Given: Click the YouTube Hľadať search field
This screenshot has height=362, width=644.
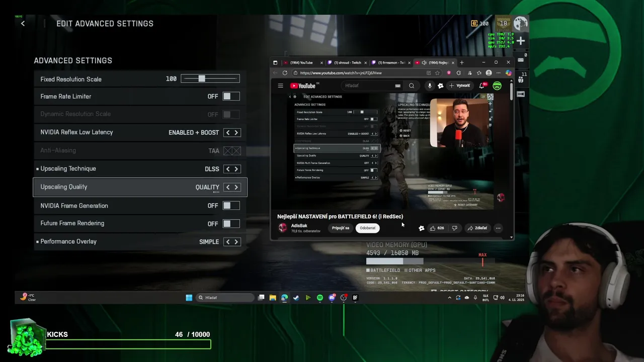Looking at the screenshot, I should pos(372,86).
